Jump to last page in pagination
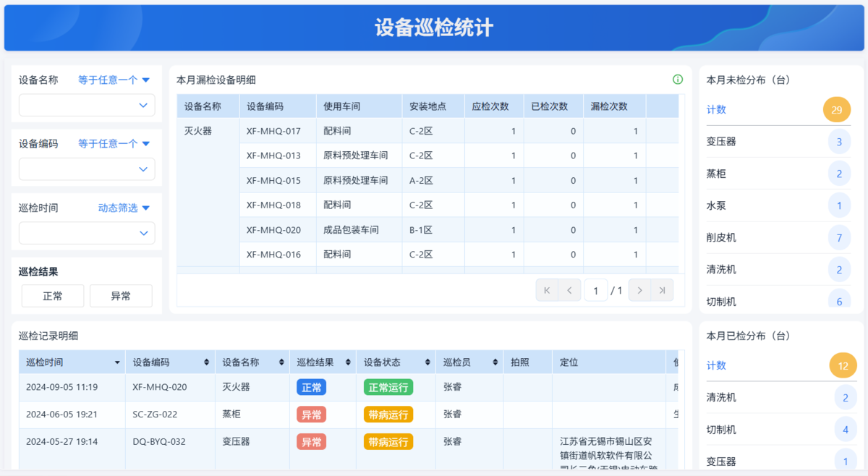 pos(662,290)
